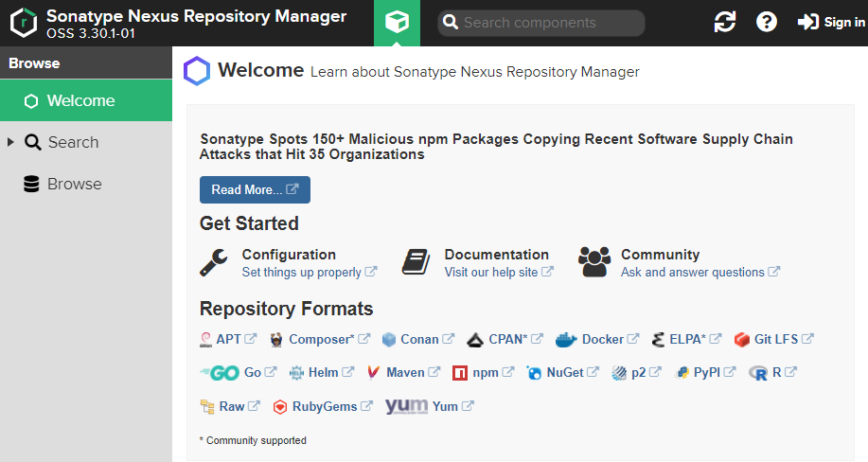Click the Debian APT icon
Viewport: 868px width, 462px height.
(206, 340)
